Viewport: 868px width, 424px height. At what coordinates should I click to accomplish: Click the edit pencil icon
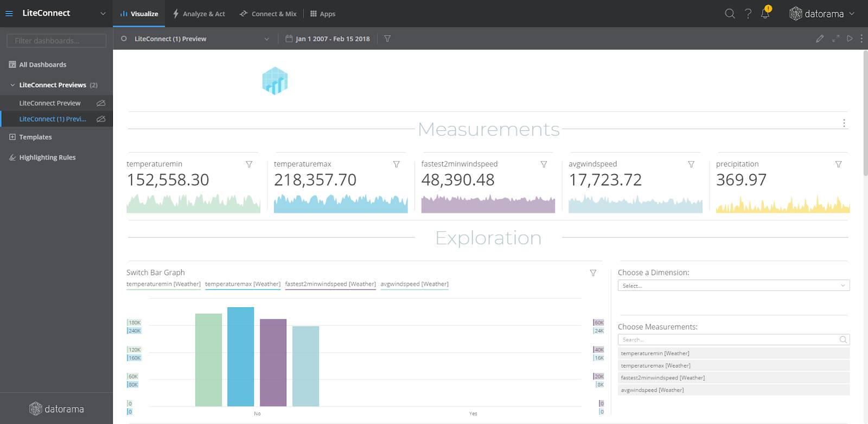pos(820,39)
